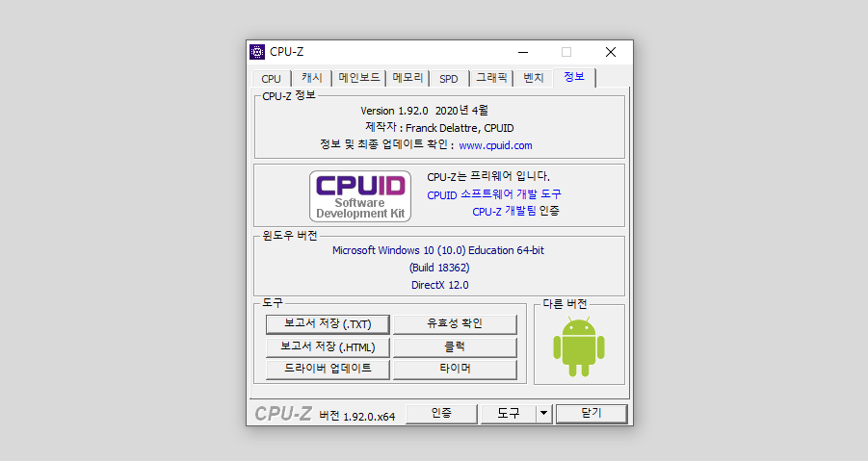Click the CPU-Z는 프리웨어 입니다 text
The image size is (868, 461).
488,177
